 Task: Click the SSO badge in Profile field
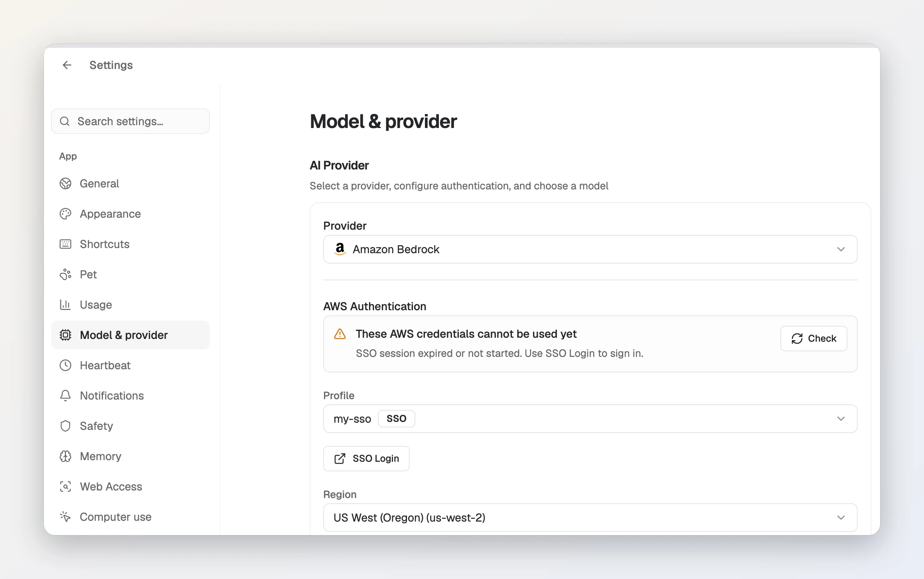pyautogui.click(x=396, y=419)
